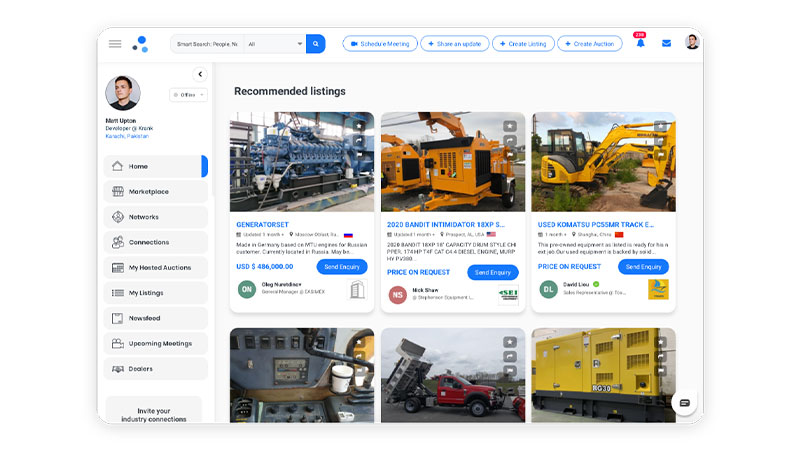The height and width of the screenshot is (450, 800).
Task: Click the Smart Search input field
Action: coord(208,44)
